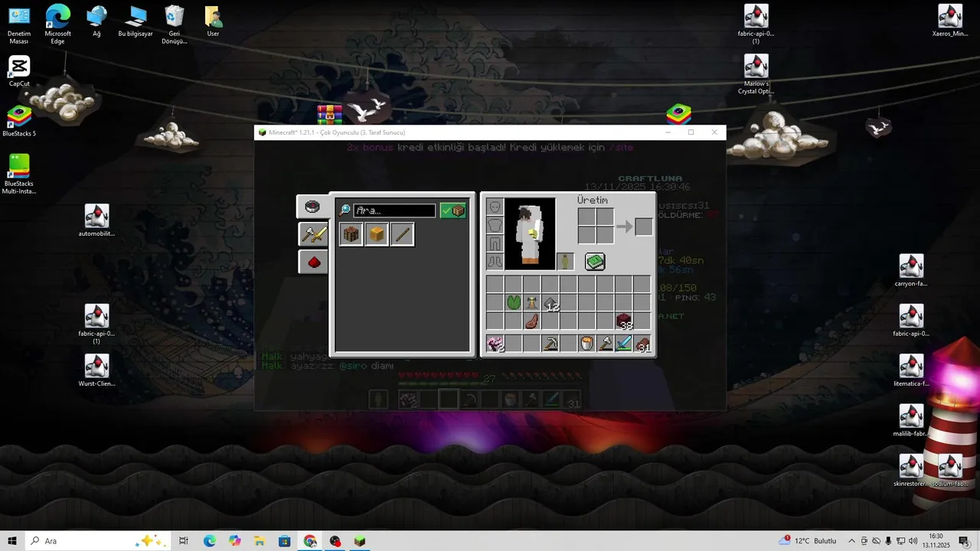
Task: Click the recipe book search field
Action: pyautogui.click(x=394, y=210)
